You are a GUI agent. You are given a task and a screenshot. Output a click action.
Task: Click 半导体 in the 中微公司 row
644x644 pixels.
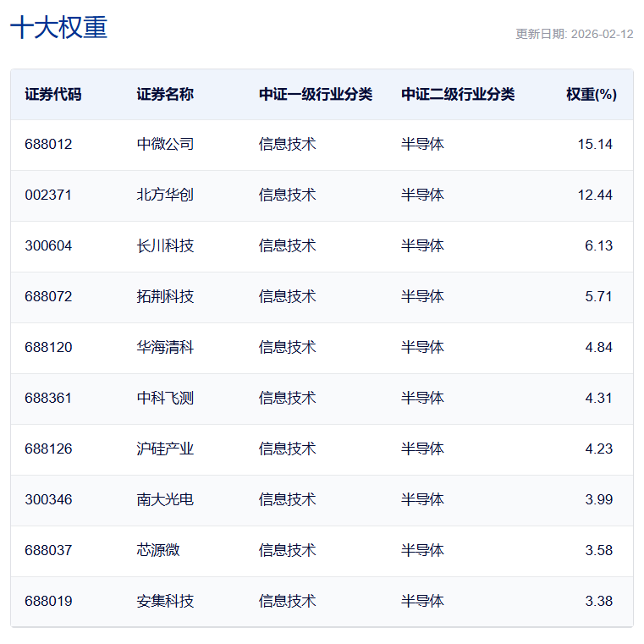(422, 144)
